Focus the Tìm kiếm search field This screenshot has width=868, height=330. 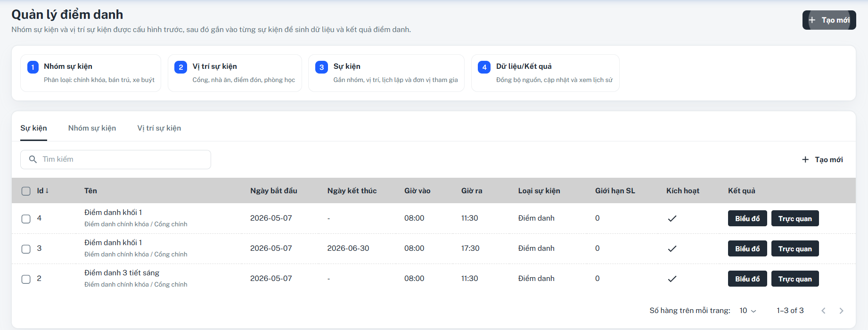(x=115, y=159)
